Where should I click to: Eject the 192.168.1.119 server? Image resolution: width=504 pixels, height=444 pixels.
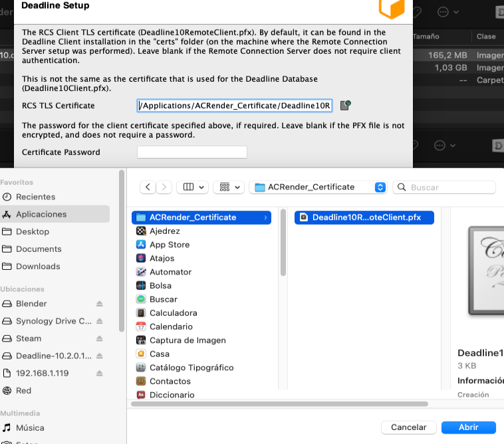point(99,373)
